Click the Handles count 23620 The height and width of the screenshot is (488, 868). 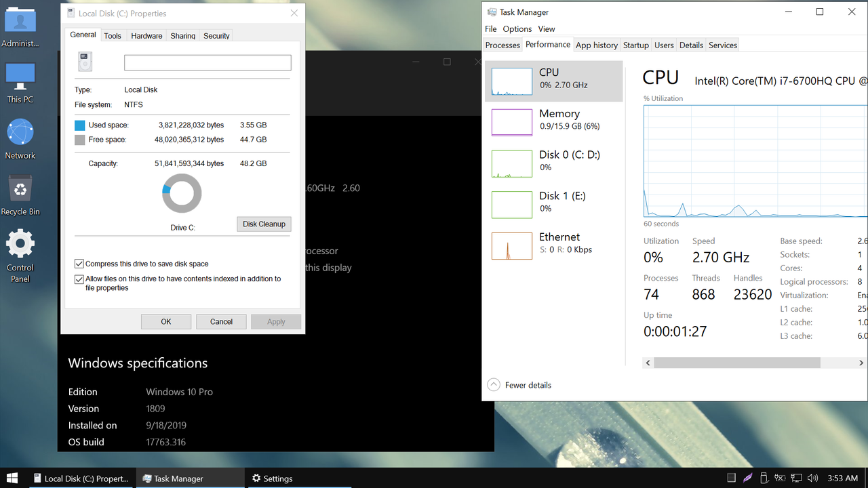(753, 294)
